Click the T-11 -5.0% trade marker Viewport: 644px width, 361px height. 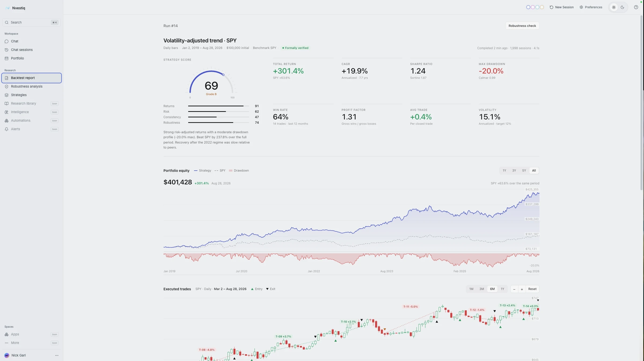[410, 307]
